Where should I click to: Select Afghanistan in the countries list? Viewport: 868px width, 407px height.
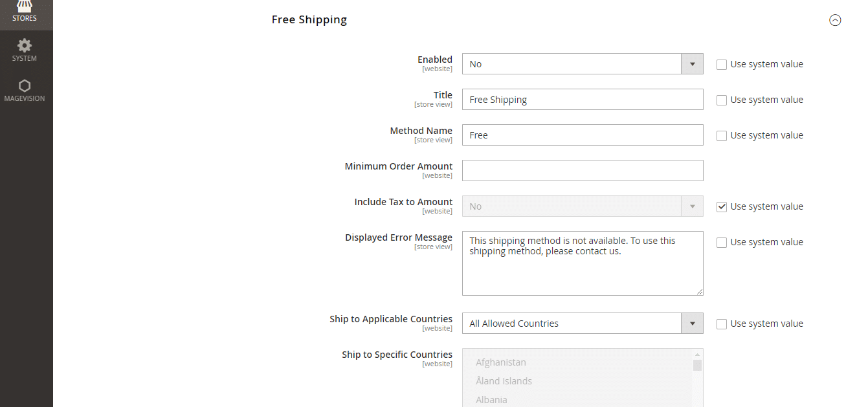[x=501, y=362]
